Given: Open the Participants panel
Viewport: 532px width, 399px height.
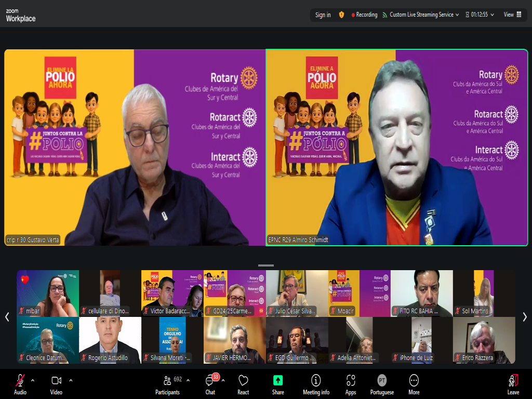Looking at the screenshot, I should [167, 384].
